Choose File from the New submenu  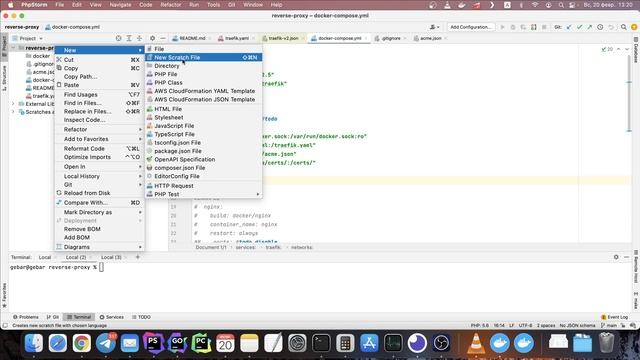pyautogui.click(x=203, y=49)
